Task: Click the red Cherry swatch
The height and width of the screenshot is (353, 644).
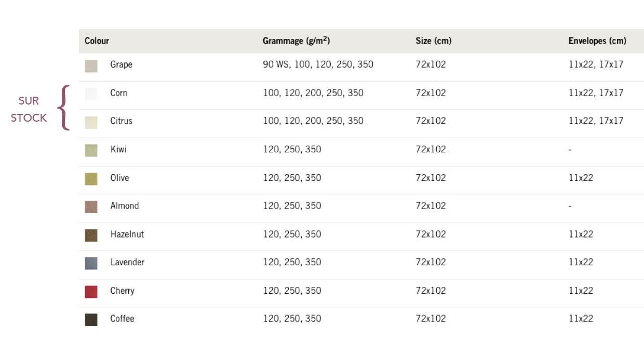Action: [91, 292]
